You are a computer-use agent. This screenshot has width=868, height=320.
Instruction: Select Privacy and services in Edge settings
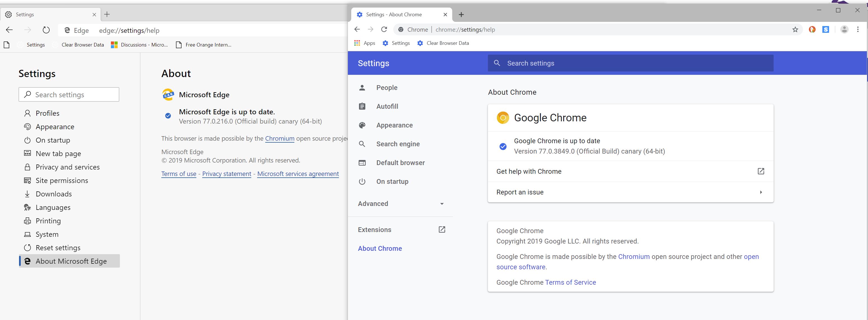coord(68,167)
